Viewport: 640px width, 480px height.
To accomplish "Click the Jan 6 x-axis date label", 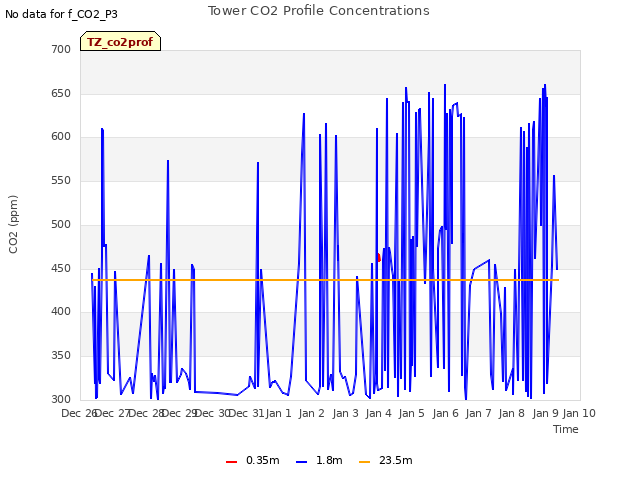I will 445,413.
